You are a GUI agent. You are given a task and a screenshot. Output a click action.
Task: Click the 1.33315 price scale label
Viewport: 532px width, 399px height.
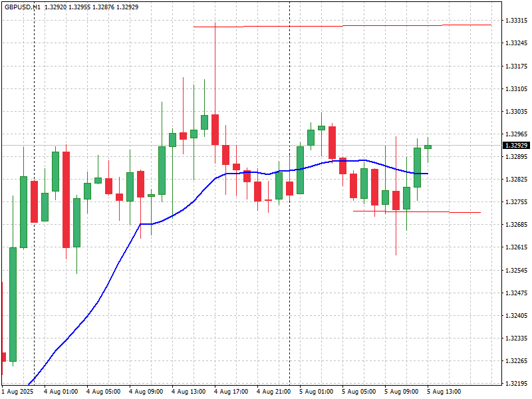pos(517,21)
